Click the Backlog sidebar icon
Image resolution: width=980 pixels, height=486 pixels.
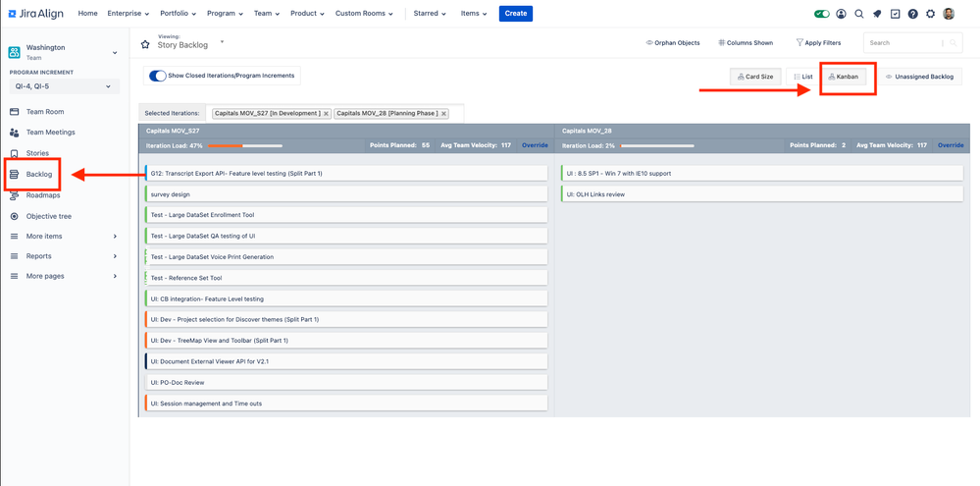(14, 174)
